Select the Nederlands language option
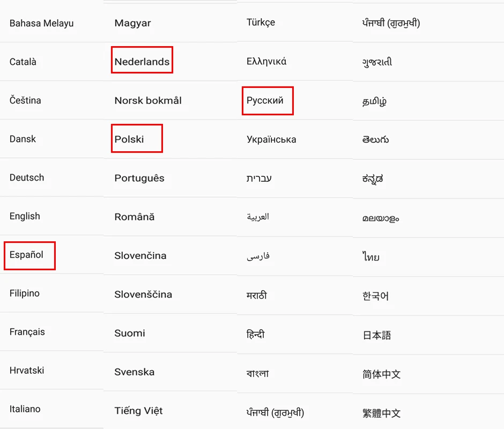Screen dimensions: 504x429 [142, 62]
